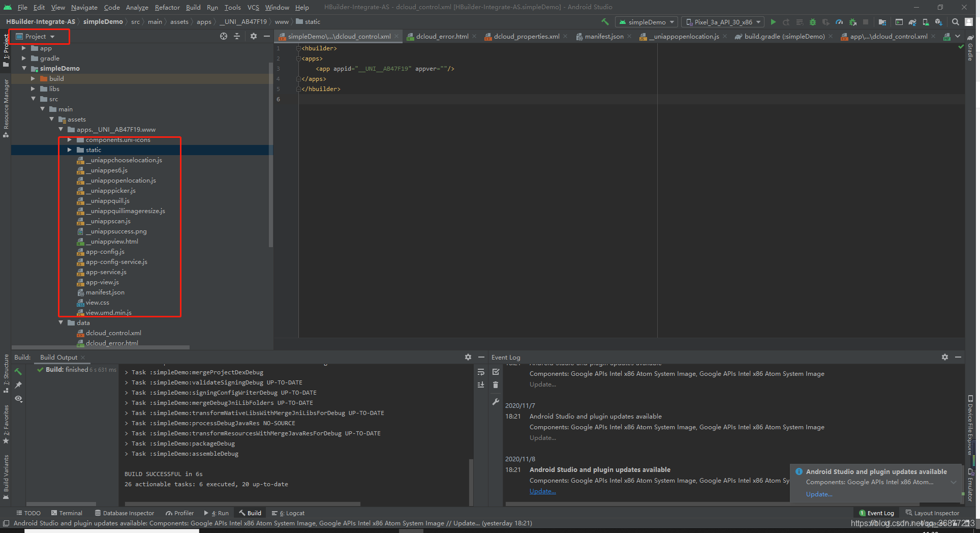Click the rebuild hammer in the Build panel

point(18,372)
